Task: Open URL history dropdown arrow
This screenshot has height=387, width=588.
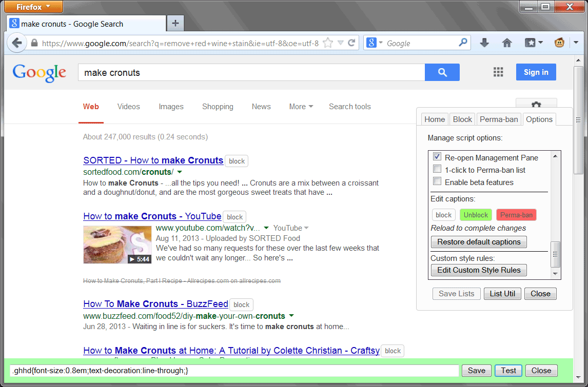Action: tap(341, 43)
